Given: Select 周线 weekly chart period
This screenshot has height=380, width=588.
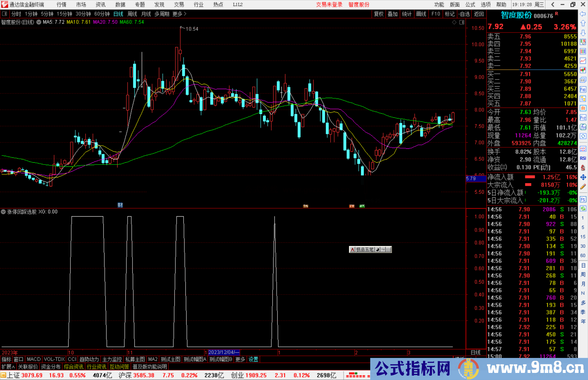Looking at the screenshot, I should coord(132,14).
